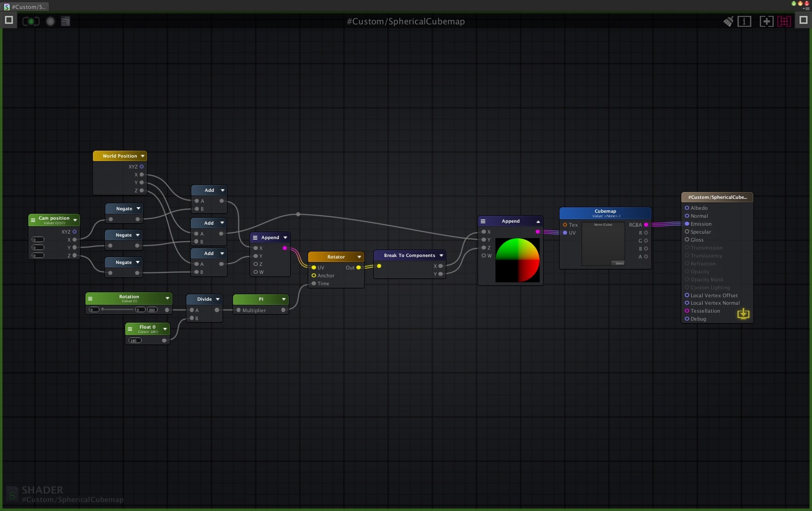Click the live mode update icon
812x511 pixels.
31,21
